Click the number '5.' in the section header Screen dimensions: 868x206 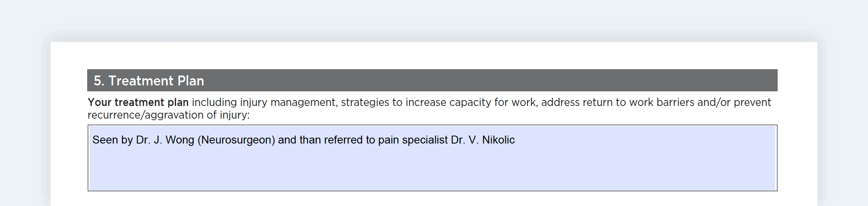[x=99, y=81]
